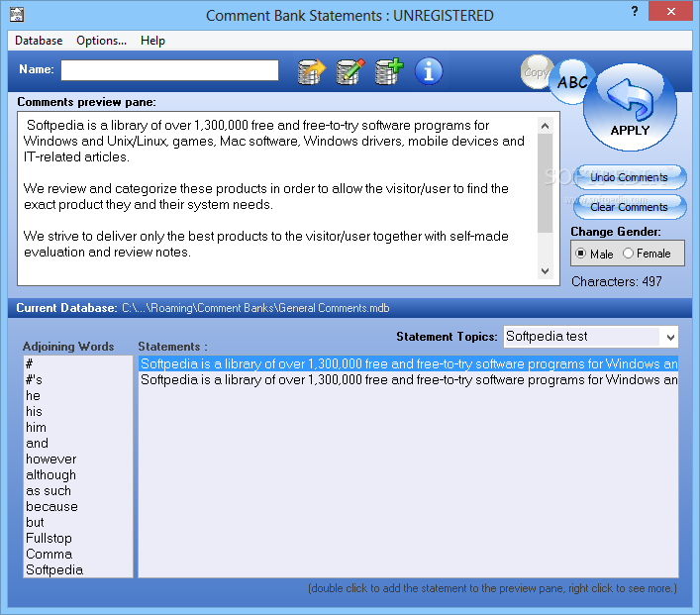
Task: Select adjoining word 'he'
Action: pos(78,396)
